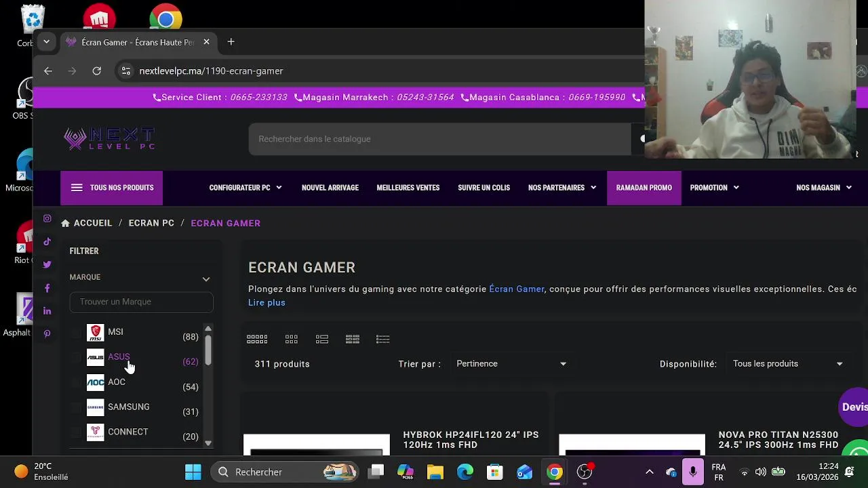Switch to bulleted list view
The width and height of the screenshot is (868, 488).
coord(383,339)
